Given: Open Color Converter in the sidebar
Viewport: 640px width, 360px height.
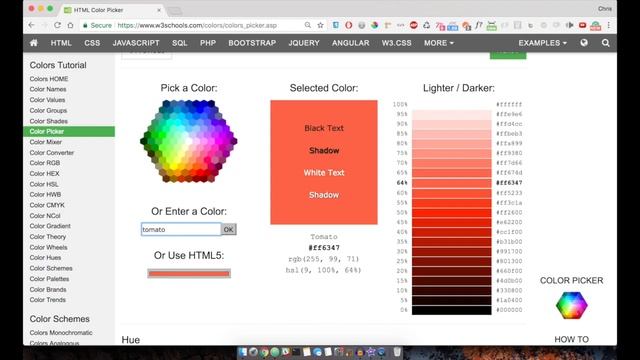Looking at the screenshot, I should tap(51, 153).
